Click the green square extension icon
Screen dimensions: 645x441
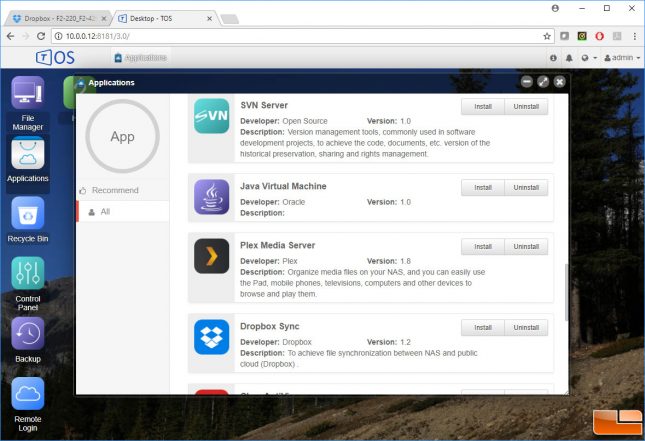coord(582,36)
